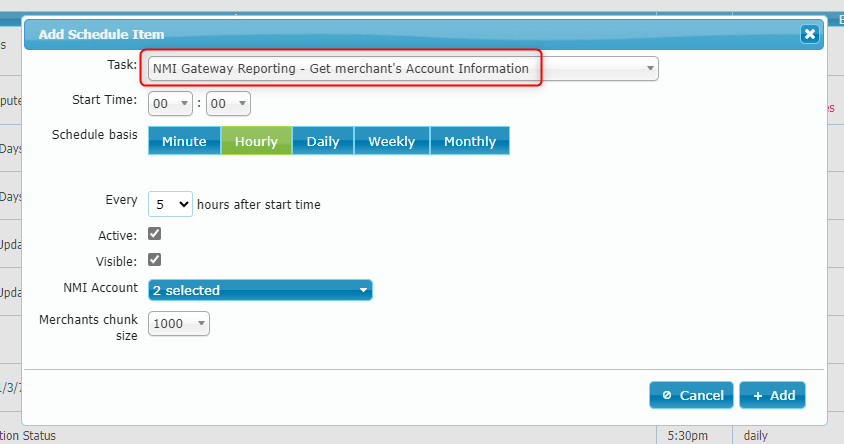
Task: Open the Every hours interval dropdown
Action: pyautogui.click(x=170, y=204)
